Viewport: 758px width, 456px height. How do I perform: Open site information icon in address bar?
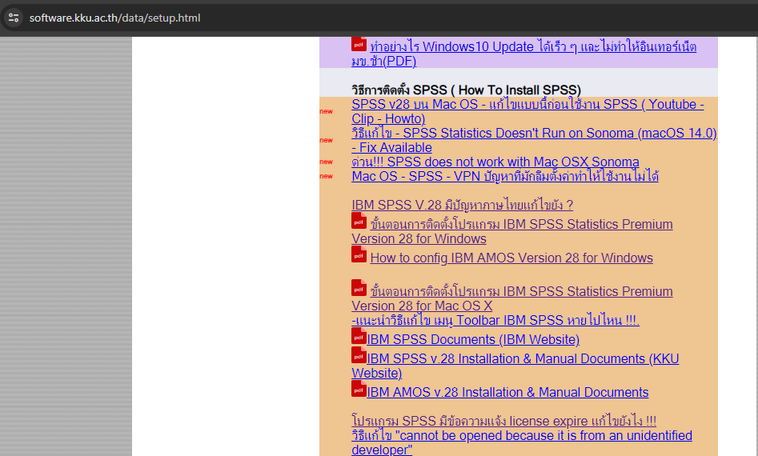[x=14, y=18]
